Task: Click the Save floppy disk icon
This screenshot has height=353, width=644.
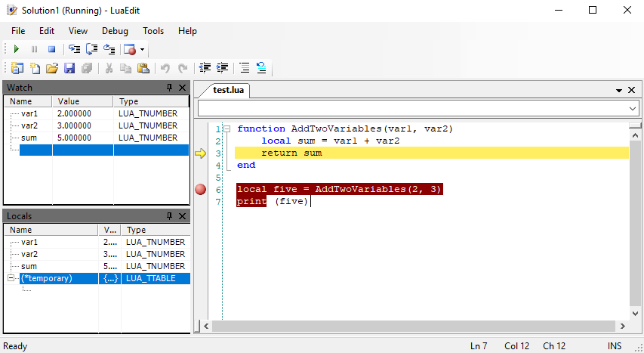Action: point(69,68)
